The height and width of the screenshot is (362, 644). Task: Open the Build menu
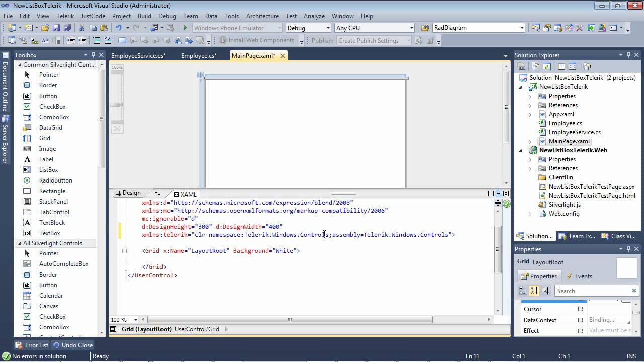[144, 16]
